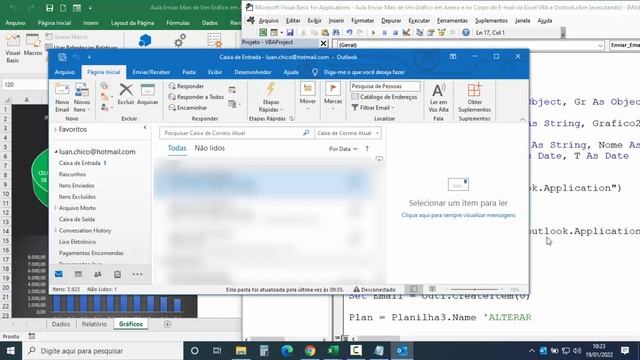
Task: Open the Marcas flag dropdown
Action: pos(333,97)
